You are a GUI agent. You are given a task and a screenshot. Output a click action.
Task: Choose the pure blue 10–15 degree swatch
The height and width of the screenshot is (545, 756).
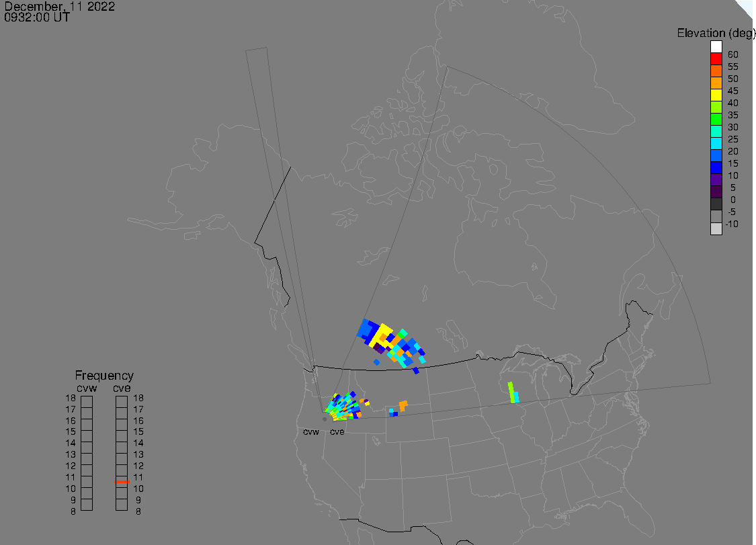pyautogui.click(x=716, y=167)
